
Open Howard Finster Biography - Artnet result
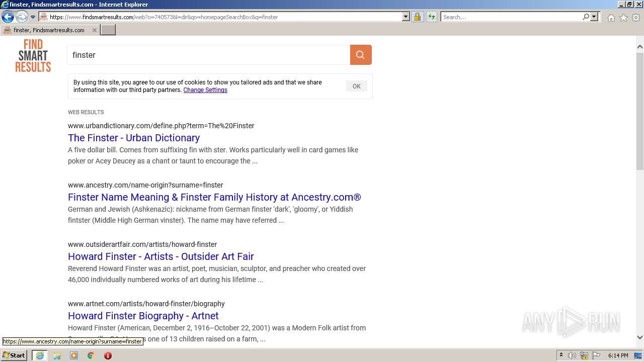[x=143, y=316]
